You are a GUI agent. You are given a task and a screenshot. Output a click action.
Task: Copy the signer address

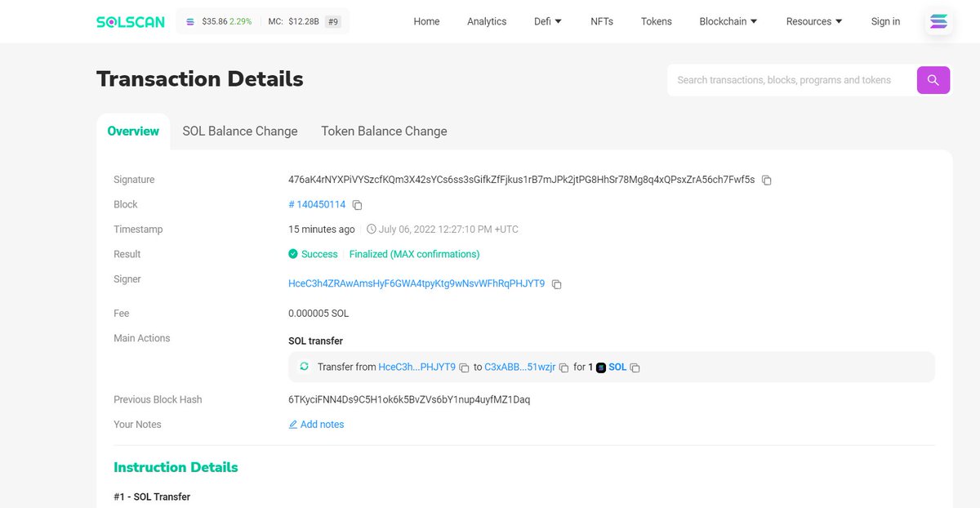pos(556,284)
